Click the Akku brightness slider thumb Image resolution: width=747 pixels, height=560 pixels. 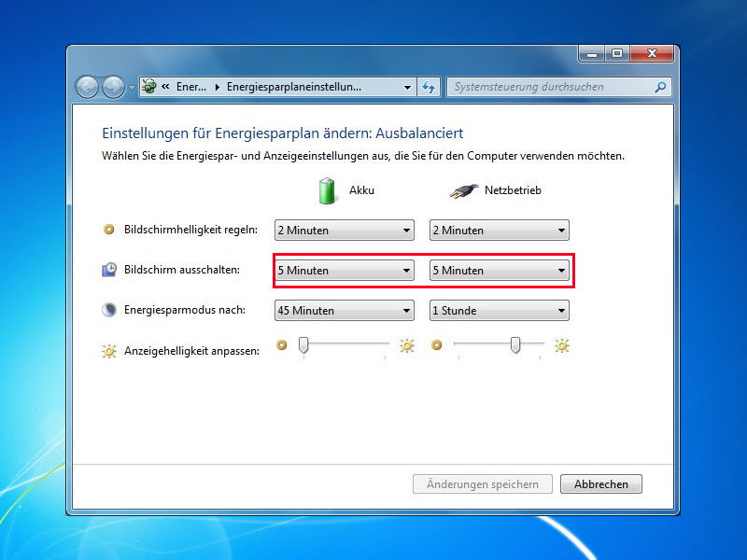(303, 345)
